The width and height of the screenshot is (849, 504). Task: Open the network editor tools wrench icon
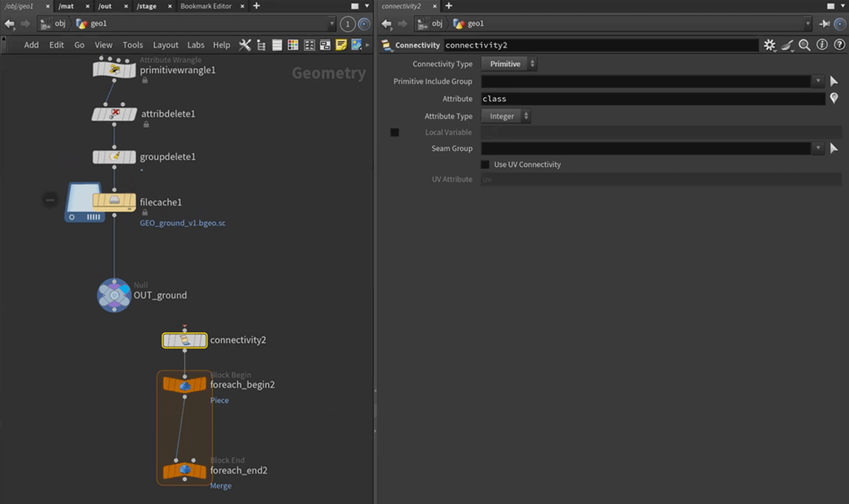245,45
